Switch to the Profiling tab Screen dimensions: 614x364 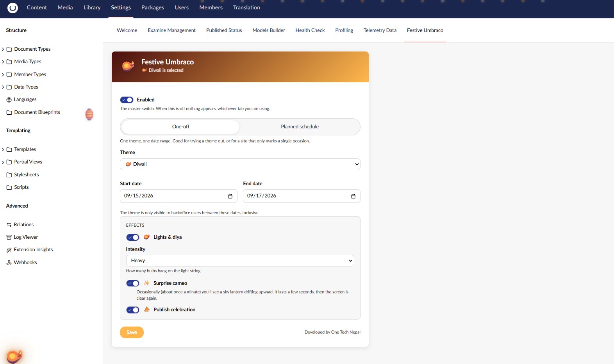[x=344, y=30]
